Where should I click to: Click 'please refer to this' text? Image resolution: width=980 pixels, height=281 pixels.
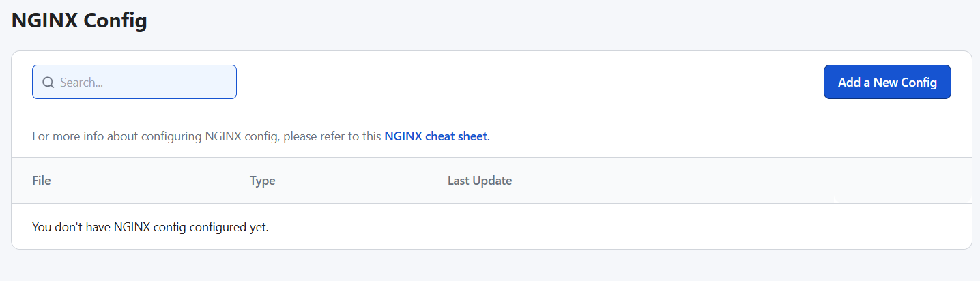tap(332, 136)
